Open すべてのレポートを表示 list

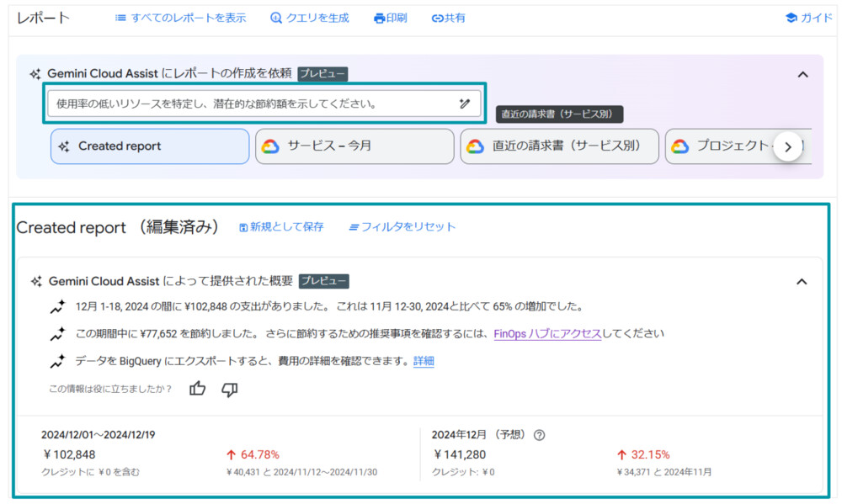pos(180,18)
